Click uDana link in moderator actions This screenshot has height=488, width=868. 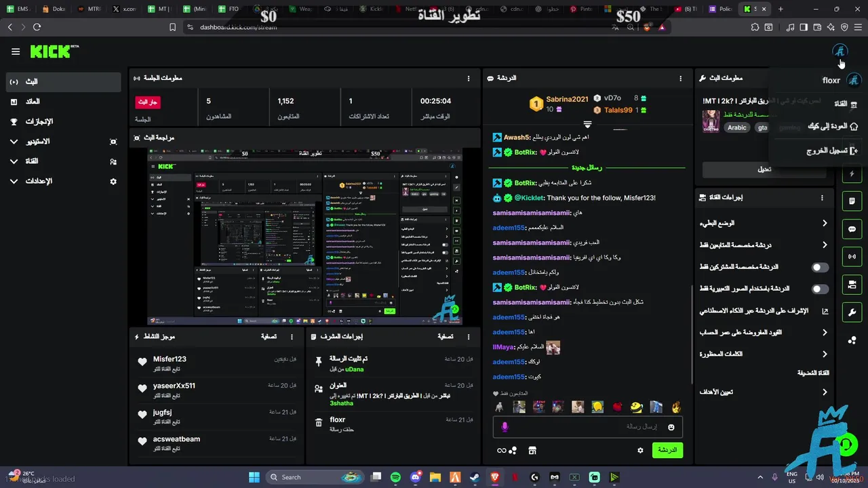pyautogui.click(x=355, y=369)
